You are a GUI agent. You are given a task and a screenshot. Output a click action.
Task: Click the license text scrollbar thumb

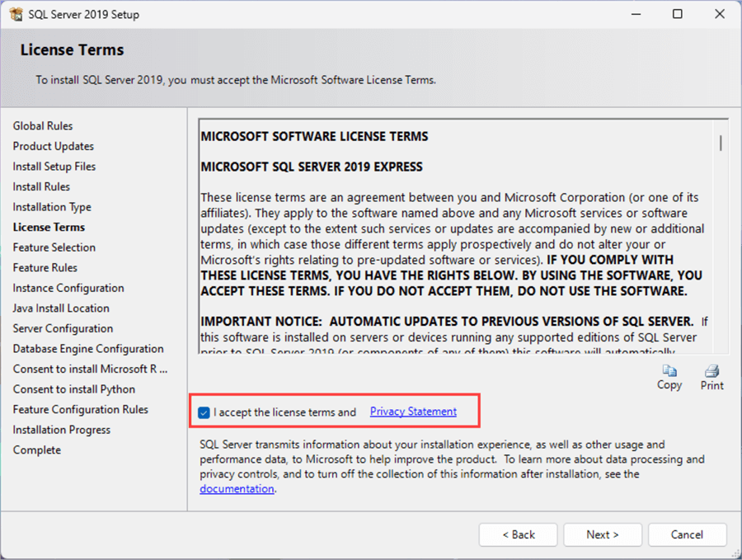721,143
